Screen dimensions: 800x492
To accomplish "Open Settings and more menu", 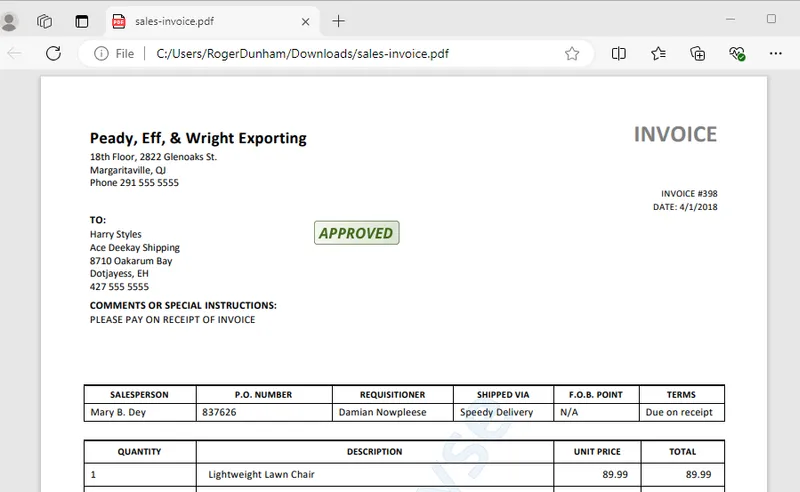I will [776, 54].
